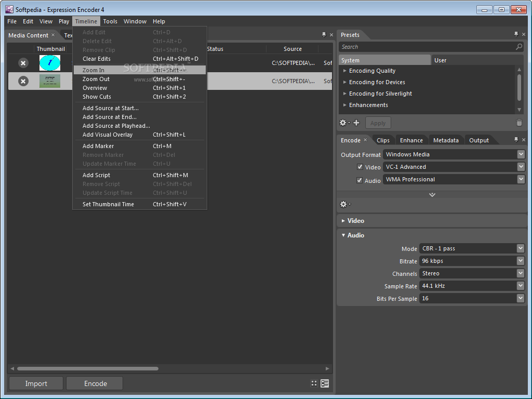Click the Import button
This screenshot has width=532, height=399.
point(36,383)
